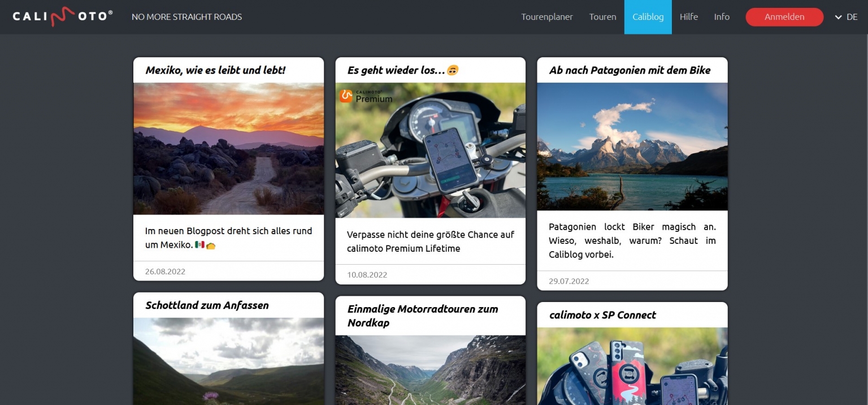The image size is (868, 405).
Task: Select the Caliblog tab
Action: (x=648, y=17)
